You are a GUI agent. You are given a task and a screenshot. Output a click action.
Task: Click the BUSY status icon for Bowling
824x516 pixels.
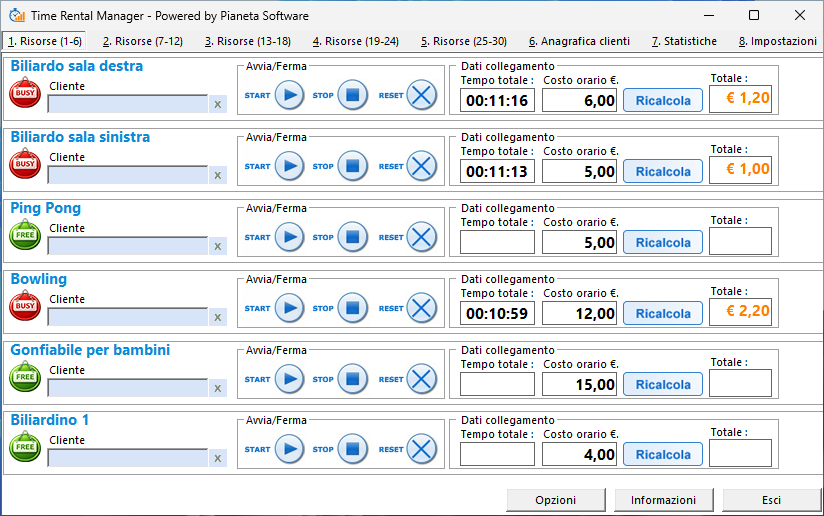tap(25, 305)
